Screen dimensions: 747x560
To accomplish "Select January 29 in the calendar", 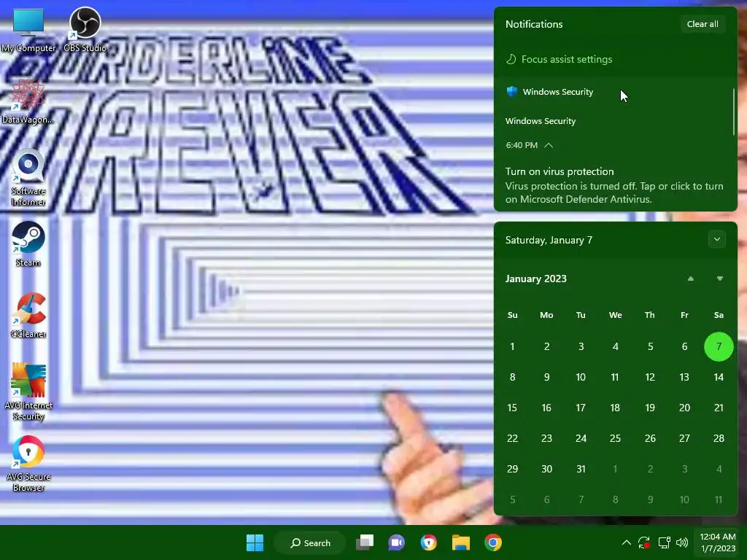I will pyautogui.click(x=512, y=469).
